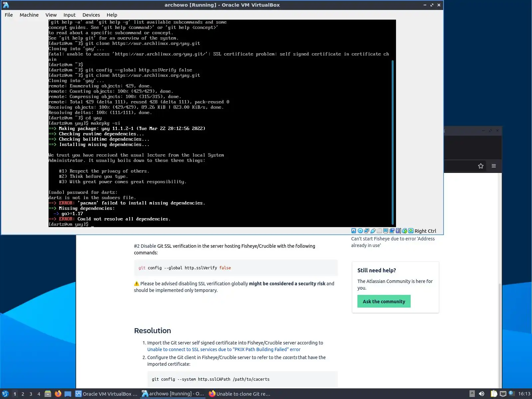The height and width of the screenshot is (399, 532).
Task: Open the Help menu
Action: click(x=112, y=15)
